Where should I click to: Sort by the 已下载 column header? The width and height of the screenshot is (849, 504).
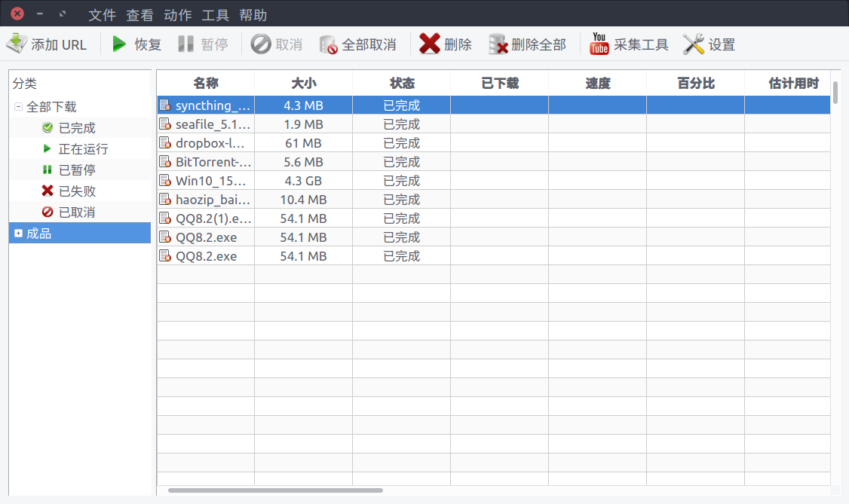500,83
